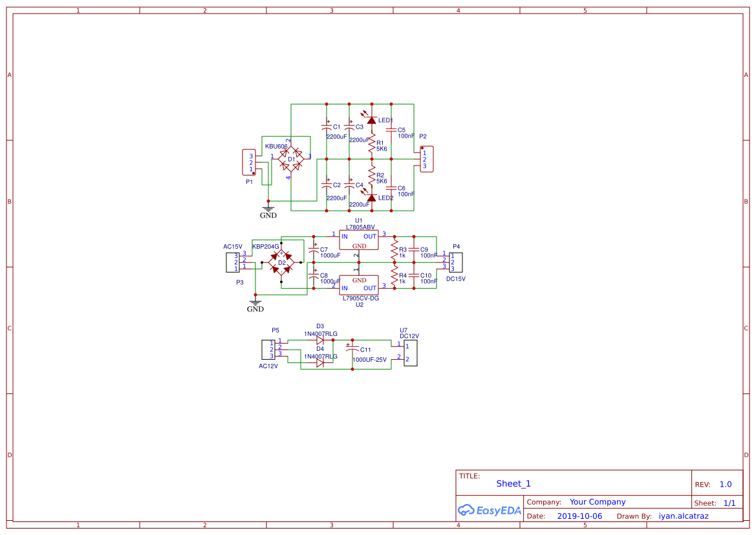Select the D2 bridge rectifier symbol
Image resolution: width=756 pixels, height=535 pixels.
pos(281,262)
